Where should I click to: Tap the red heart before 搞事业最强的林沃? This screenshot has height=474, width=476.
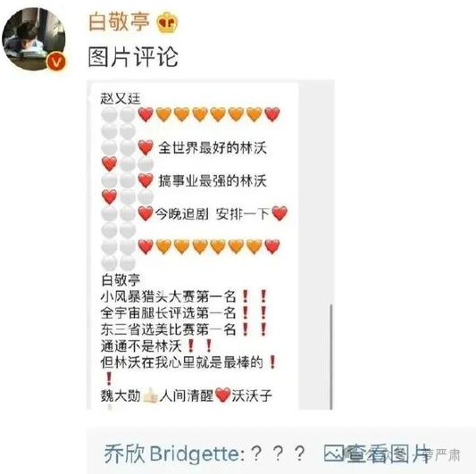pyautogui.click(x=146, y=180)
